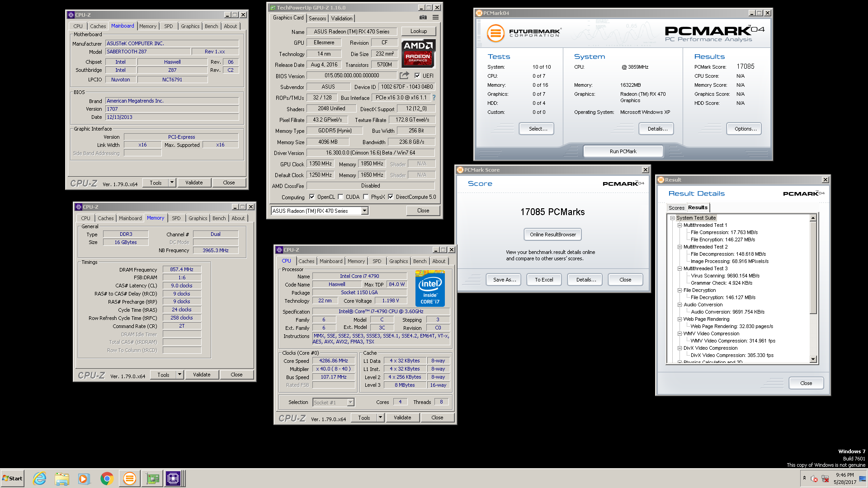Switch to Validation tab in GPU-Z

[x=342, y=19]
